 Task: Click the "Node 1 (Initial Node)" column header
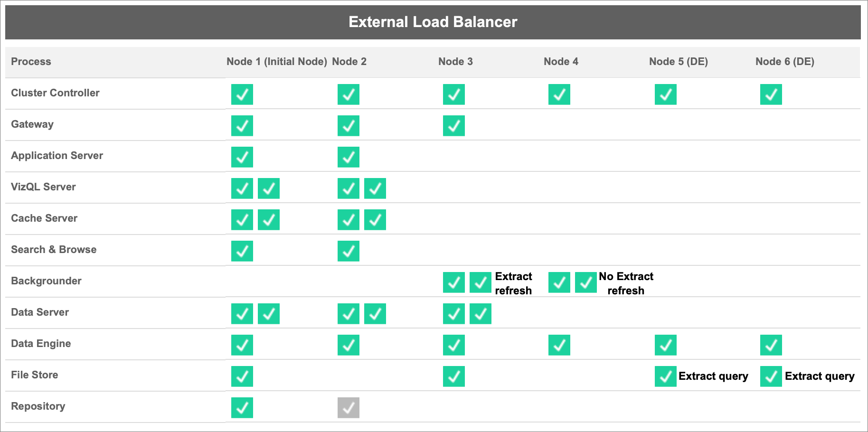[x=277, y=62]
